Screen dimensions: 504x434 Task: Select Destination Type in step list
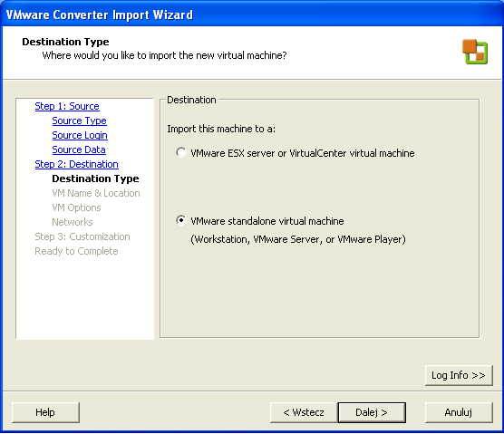tap(95, 178)
